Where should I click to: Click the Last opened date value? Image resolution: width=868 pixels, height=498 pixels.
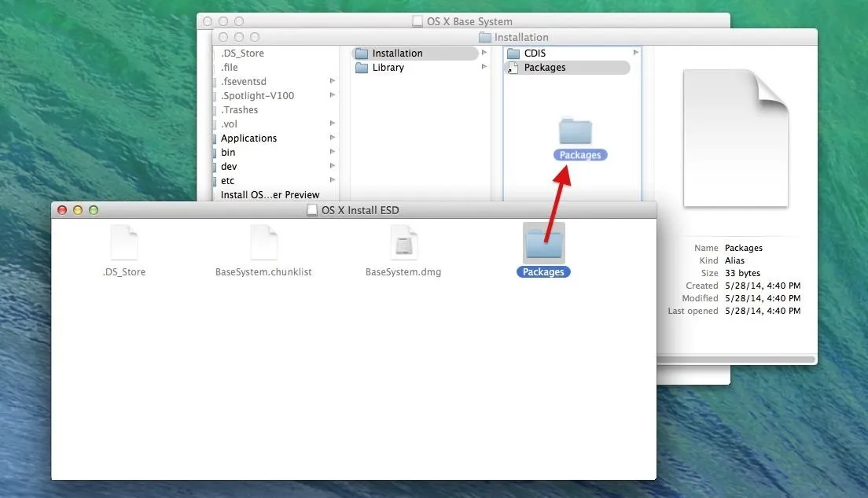coord(763,311)
